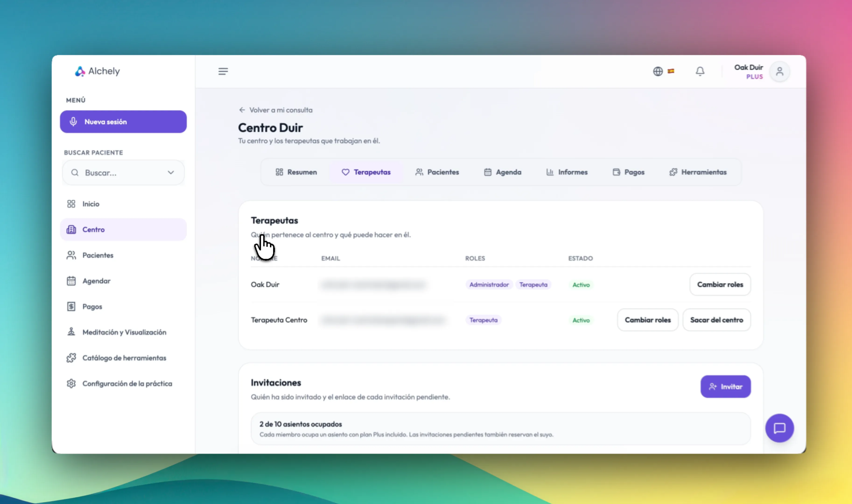Select the Terapeutas tab

pyautogui.click(x=366, y=172)
